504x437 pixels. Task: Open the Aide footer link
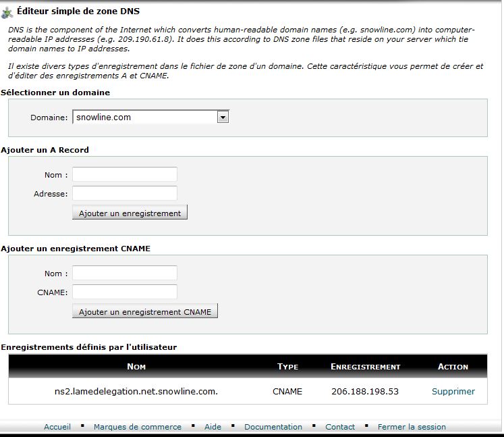(213, 427)
